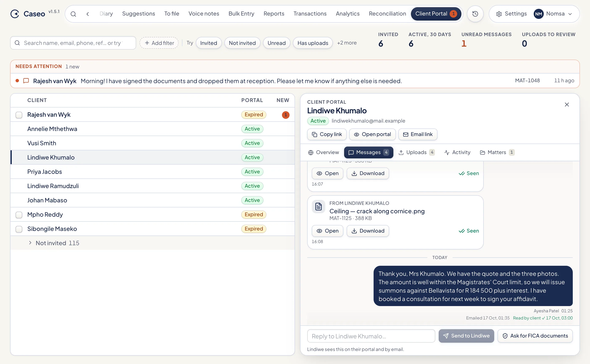Viewport: 590px width, 364px height.
Task: Open the history clock icon
Action: (475, 14)
